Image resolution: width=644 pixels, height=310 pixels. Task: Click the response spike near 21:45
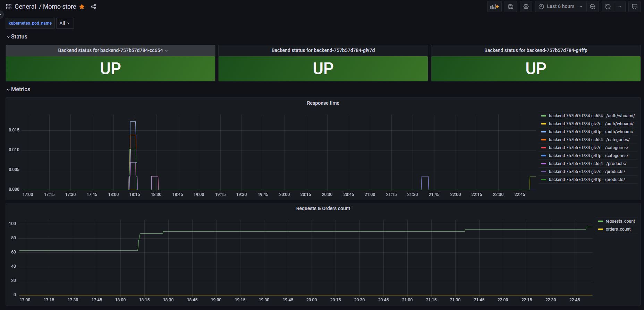pos(425,183)
